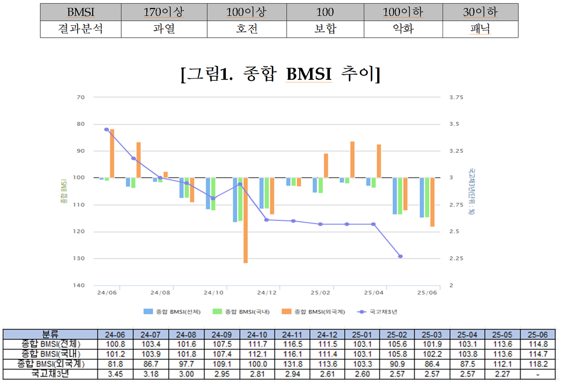Image resolution: width=568 pixels, height=392 pixels.
Task: Select the 2.94 cell in 국고채3년 row
Action: point(292,374)
